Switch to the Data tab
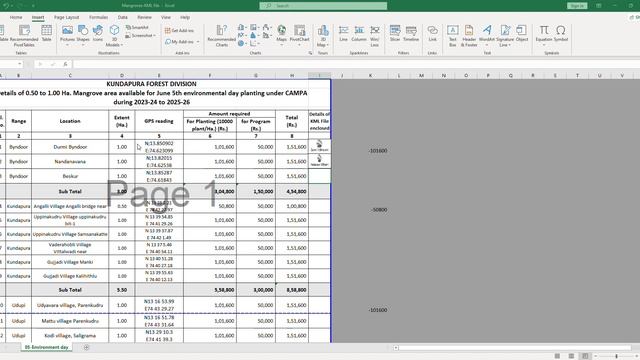 coord(122,17)
